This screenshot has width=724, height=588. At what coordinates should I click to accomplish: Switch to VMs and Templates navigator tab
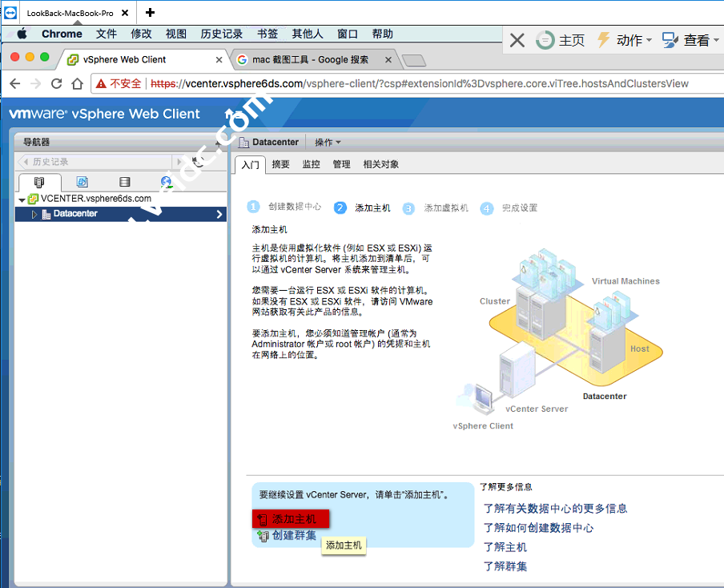coord(82,183)
